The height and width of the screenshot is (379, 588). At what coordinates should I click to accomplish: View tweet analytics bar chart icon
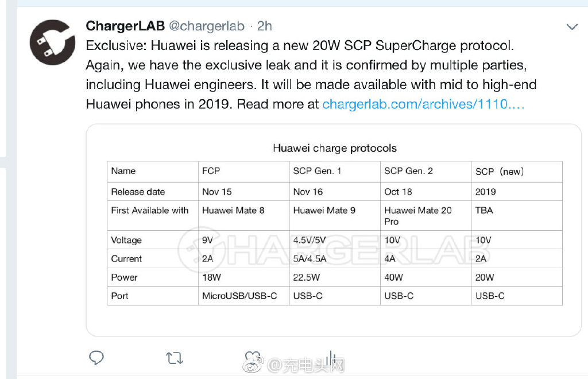click(x=331, y=357)
